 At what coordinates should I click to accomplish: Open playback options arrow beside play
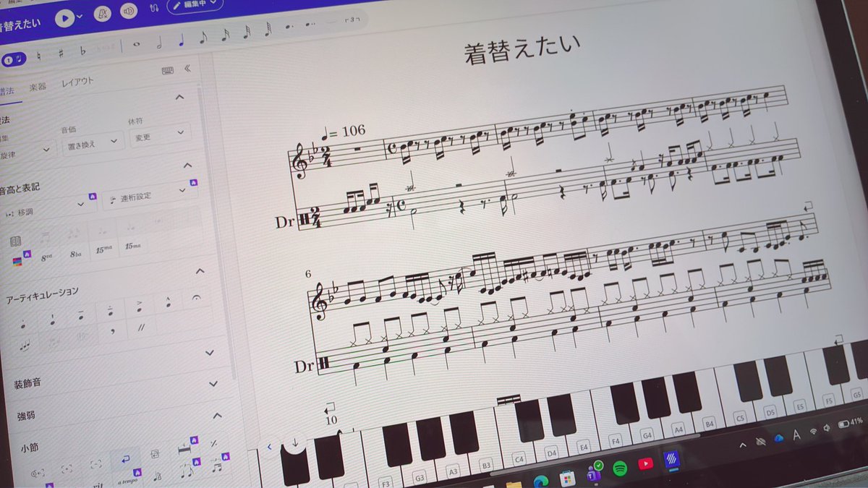click(x=80, y=17)
